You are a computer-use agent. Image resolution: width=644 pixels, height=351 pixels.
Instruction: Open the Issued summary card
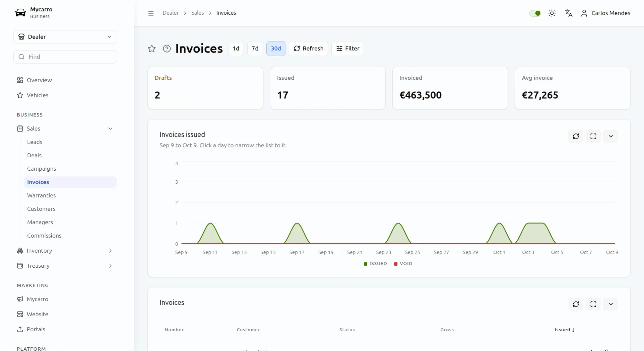(x=328, y=88)
